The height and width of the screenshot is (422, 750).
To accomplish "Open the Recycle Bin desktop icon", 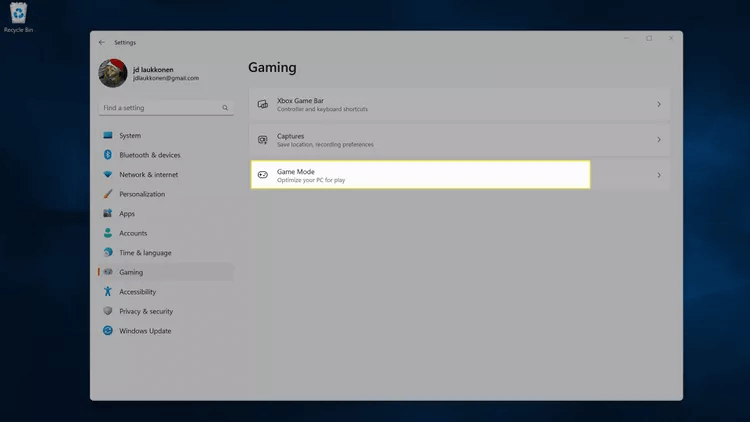I will coord(18,18).
